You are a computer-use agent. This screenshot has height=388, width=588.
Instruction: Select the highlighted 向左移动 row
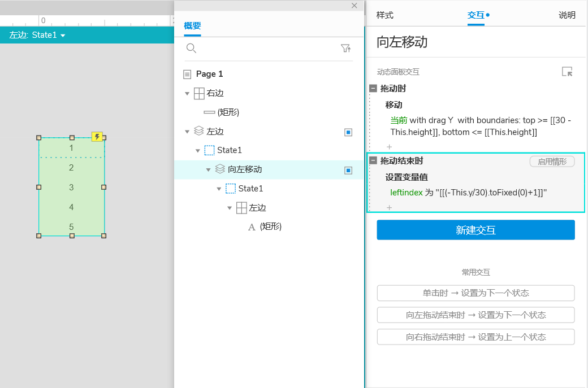point(269,169)
